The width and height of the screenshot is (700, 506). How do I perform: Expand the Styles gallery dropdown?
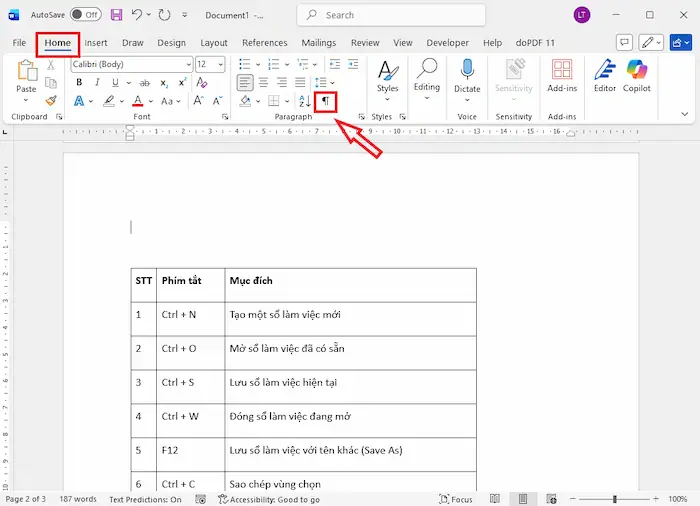[x=387, y=98]
